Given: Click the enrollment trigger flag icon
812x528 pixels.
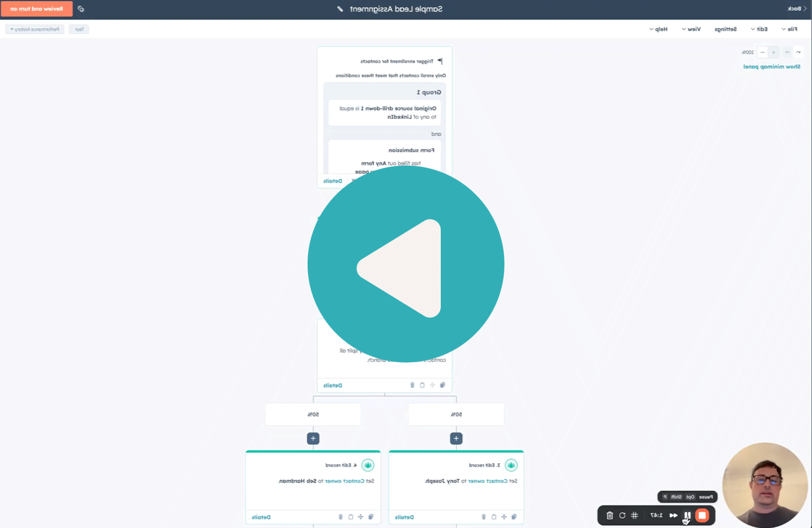Looking at the screenshot, I should click(x=440, y=61).
